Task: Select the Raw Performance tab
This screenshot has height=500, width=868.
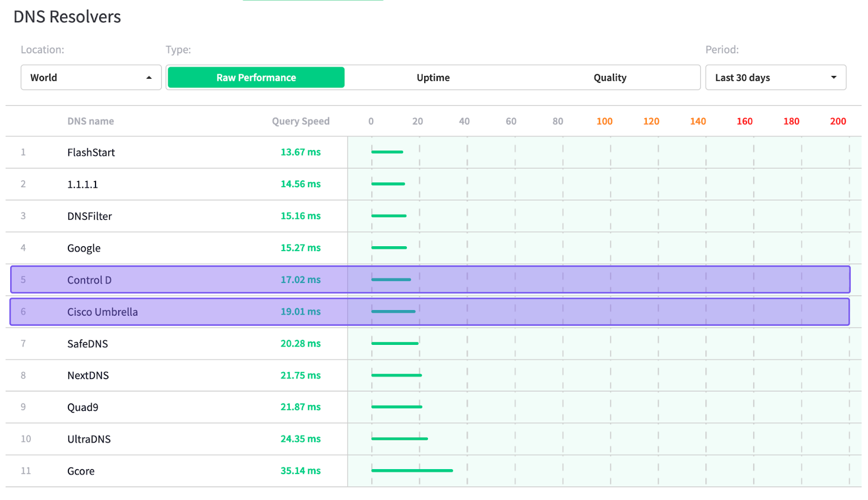Action: (256, 78)
